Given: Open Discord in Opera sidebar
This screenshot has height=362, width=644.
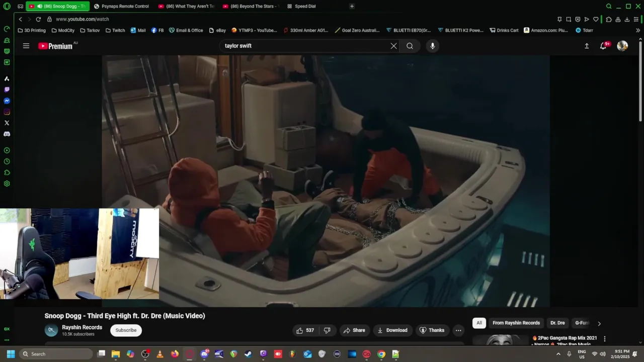Looking at the screenshot, I should click(x=7, y=134).
